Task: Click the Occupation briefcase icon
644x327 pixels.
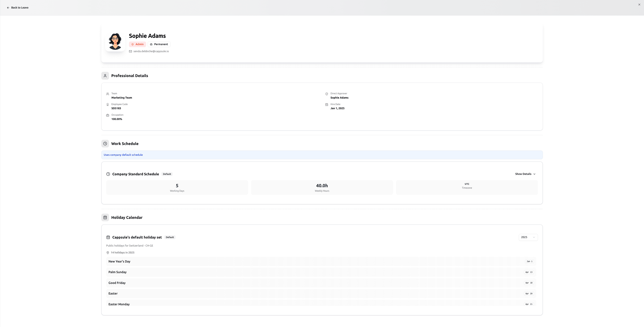Action: [108, 115]
